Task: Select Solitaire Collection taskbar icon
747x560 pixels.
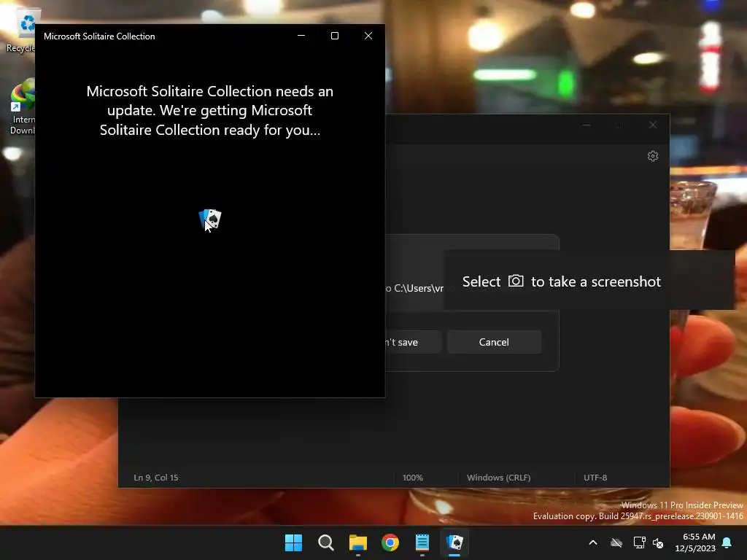Action: pos(454,542)
